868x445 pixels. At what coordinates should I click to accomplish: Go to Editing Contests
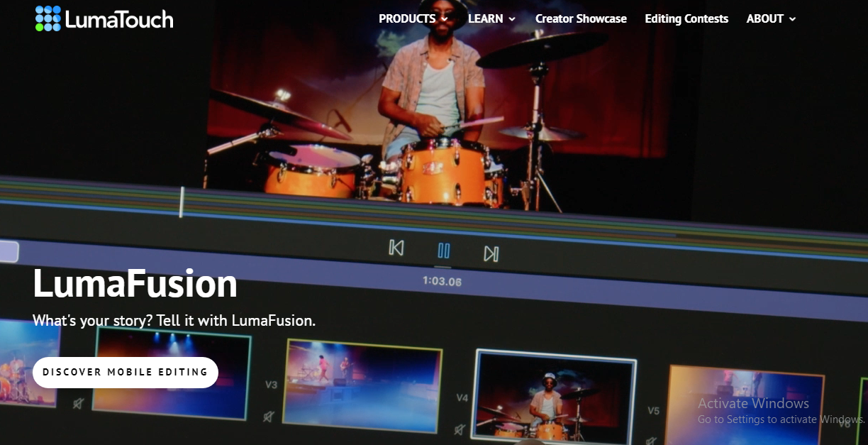pyautogui.click(x=686, y=19)
